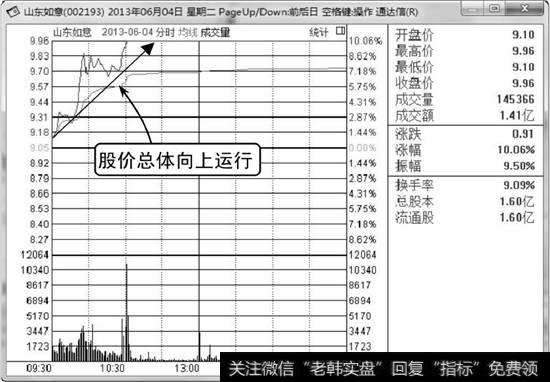This screenshot has height=382, width=550.
Task: Click the 山东如意 name in the chart header
Action: click(72, 33)
